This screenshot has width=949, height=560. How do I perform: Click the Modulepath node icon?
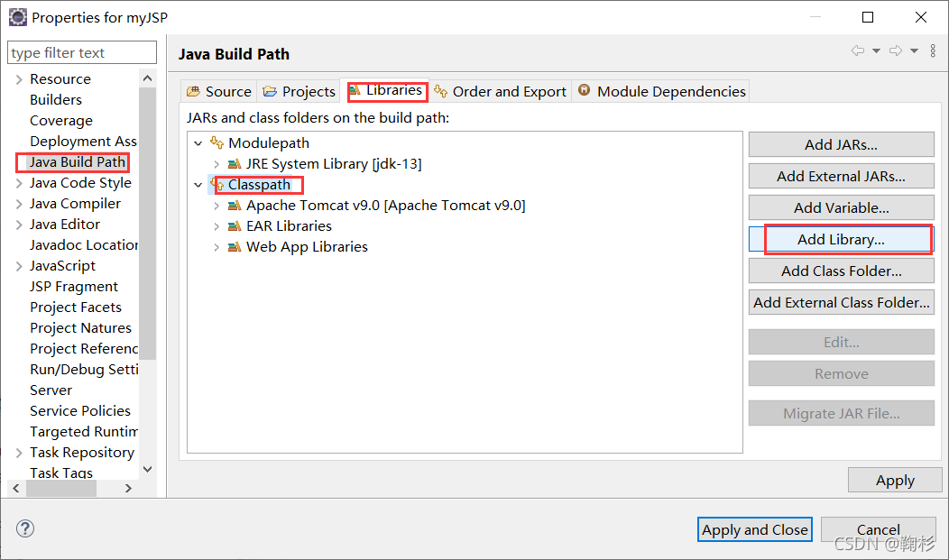(217, 142)
